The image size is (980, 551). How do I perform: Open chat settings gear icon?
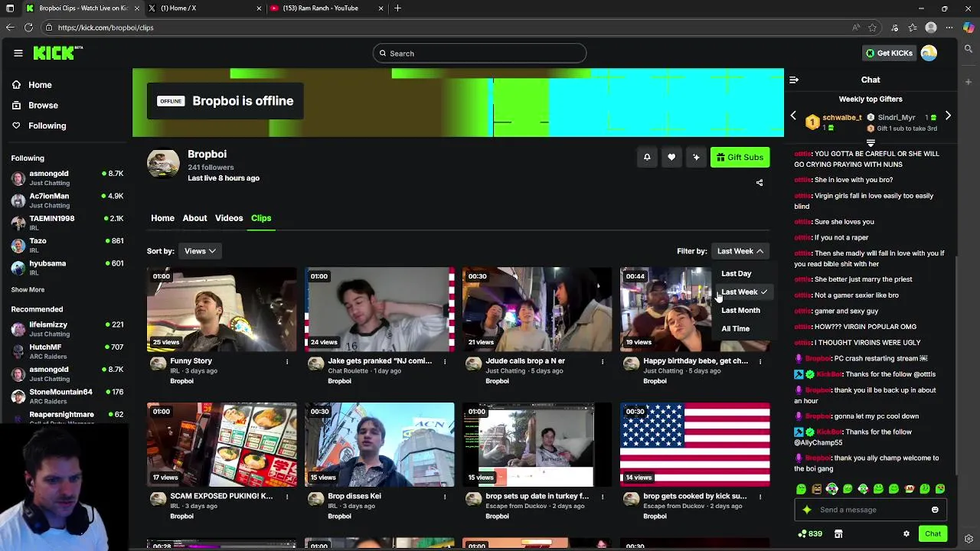(x=906, y=533)
